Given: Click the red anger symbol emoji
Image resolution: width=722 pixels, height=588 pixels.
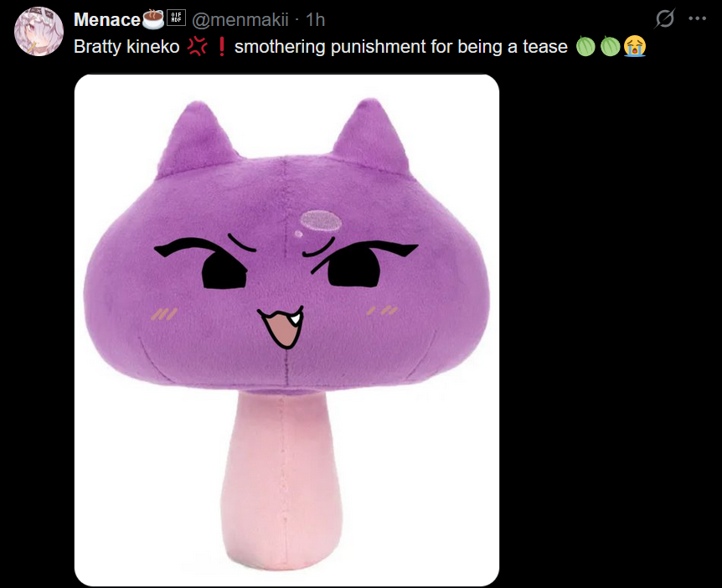Looking at the screenshot, I should coord(197,46).
